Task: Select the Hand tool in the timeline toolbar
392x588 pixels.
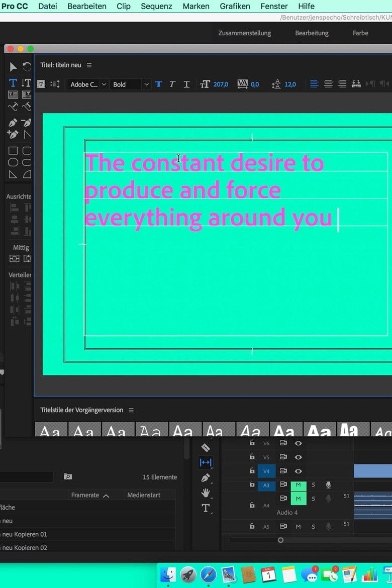Action: click(x=205, y=493)
